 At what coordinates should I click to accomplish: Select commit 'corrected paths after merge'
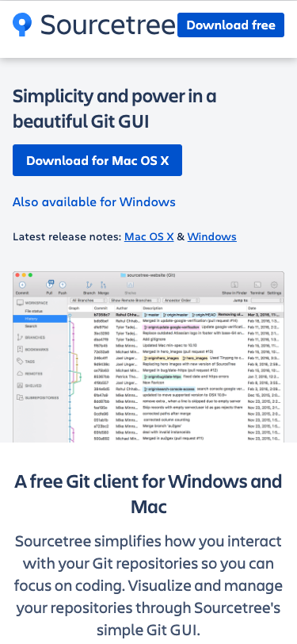tap(176, 414)
